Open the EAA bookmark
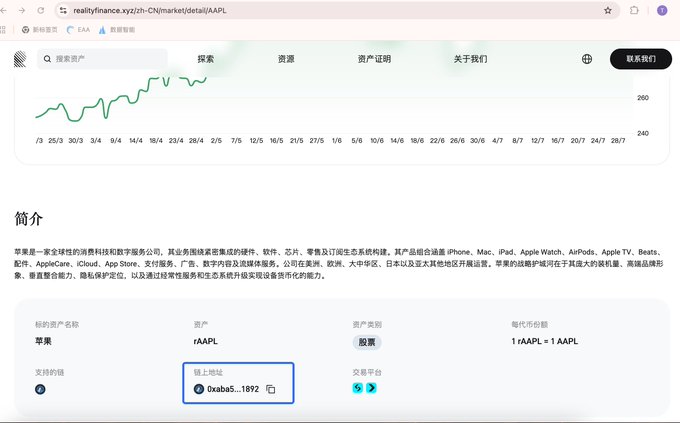This screenshot has height=423, width=680. tap(78, 30)
